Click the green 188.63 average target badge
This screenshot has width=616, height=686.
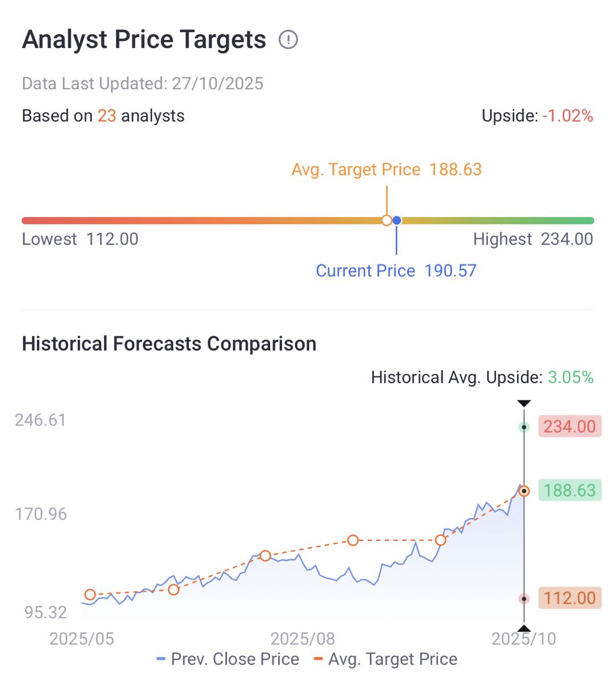pos(569,491)
